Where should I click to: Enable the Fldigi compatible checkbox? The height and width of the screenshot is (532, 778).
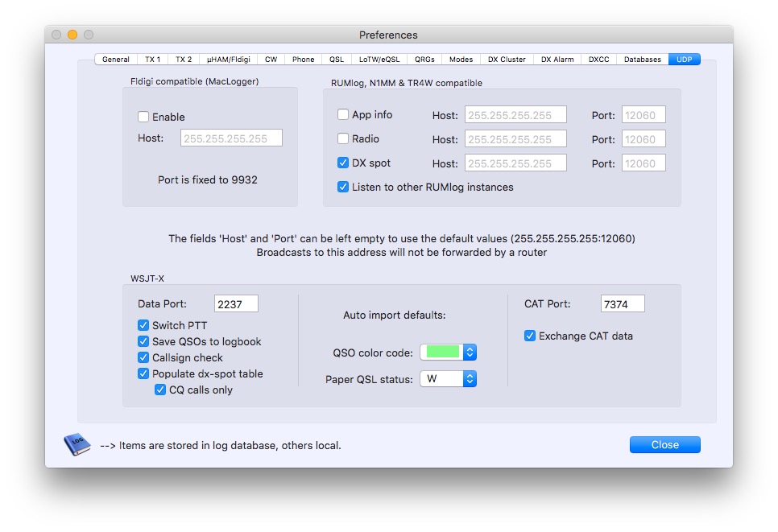[143, 117]
